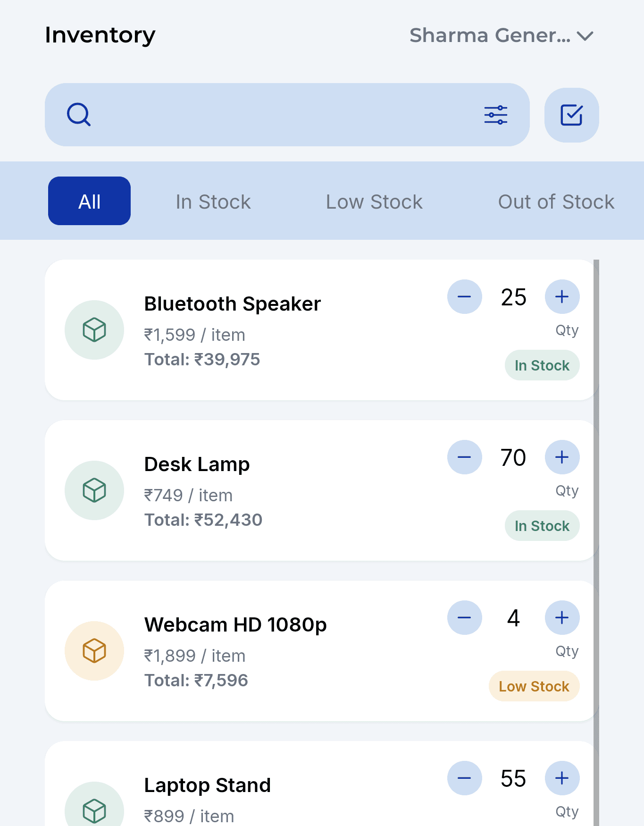Switch to In Stock tab
Screen dimensions: 644x826
pyautogui.click(x=213, y=202)
